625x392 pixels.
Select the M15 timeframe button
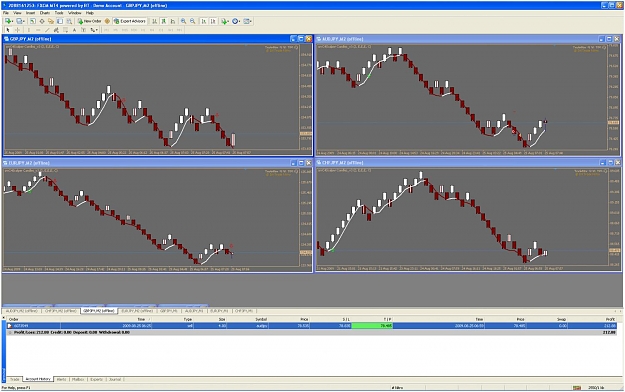(x=124, y=30)
